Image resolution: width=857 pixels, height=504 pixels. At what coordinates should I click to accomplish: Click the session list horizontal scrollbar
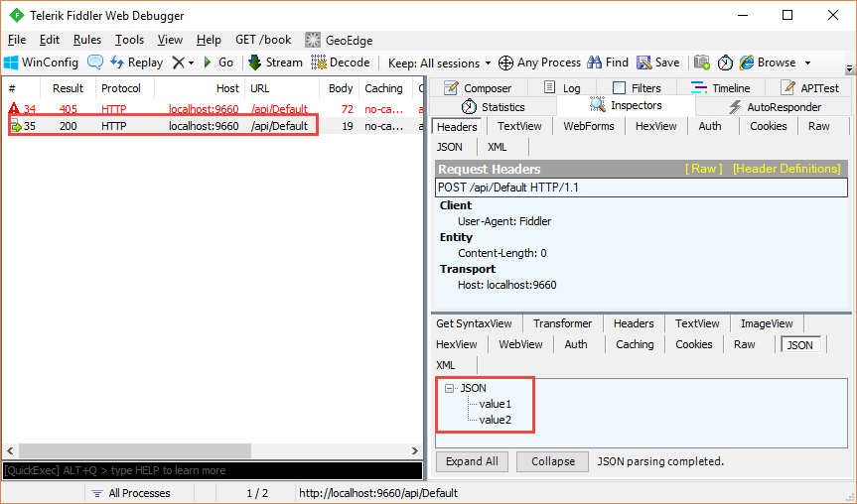[134, 450]
